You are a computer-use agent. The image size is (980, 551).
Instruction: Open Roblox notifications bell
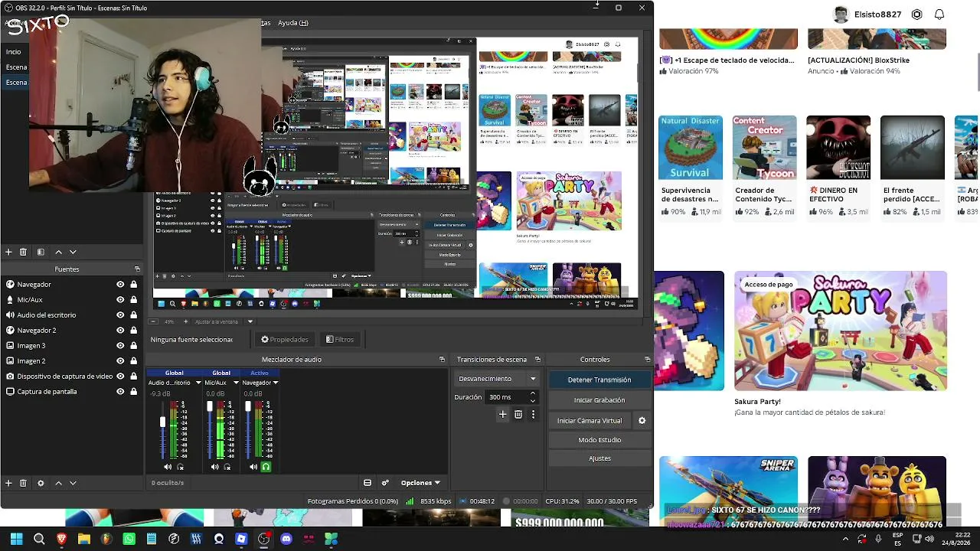pyautogui.click(x=939, y=15)
